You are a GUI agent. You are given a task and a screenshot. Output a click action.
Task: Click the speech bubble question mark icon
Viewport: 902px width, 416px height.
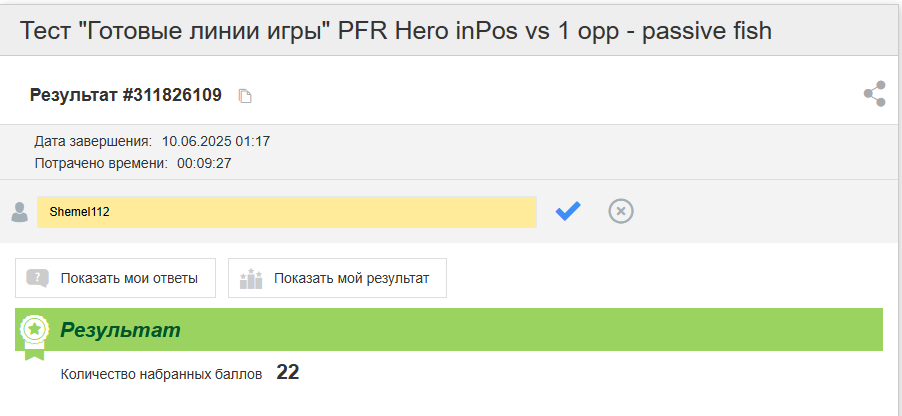[x=37, y=278]
